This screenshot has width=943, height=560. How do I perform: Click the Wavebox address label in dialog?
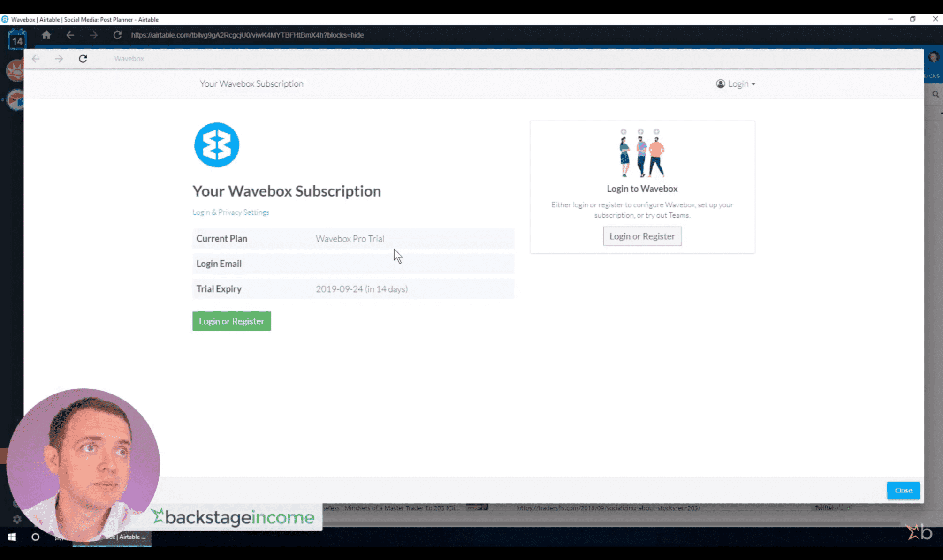click(129, 59)
